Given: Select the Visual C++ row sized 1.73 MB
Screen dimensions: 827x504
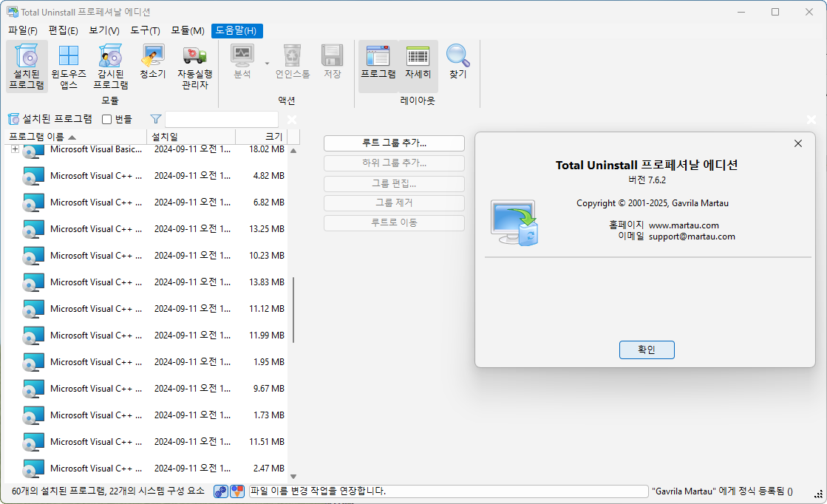Looking at the screenshot, I should tap(146, 415).
